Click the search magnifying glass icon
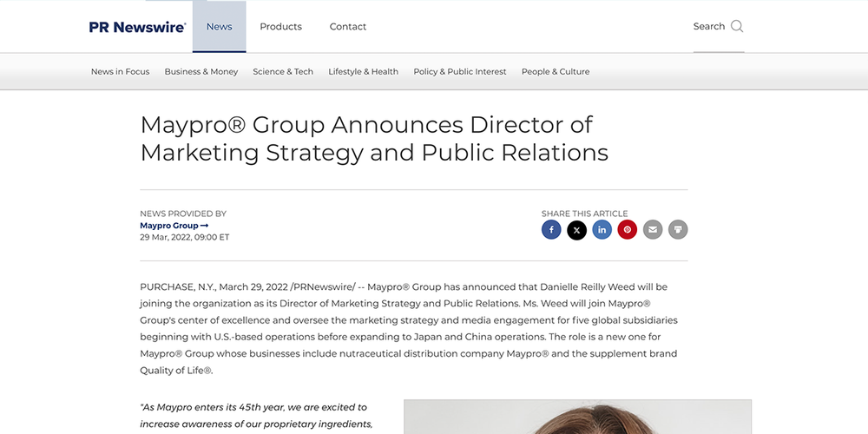868x434 pixels. coord(737,26)
